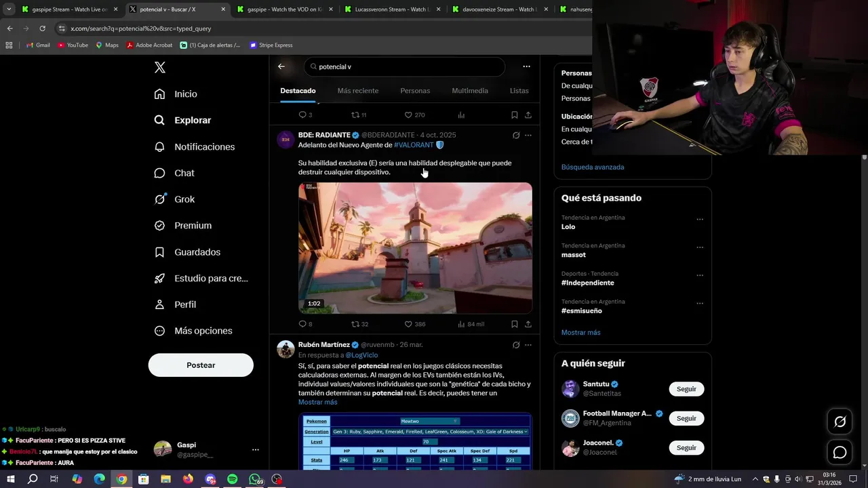
Task: Open more options for #esmisueño trend
Action: pos(700,304)
